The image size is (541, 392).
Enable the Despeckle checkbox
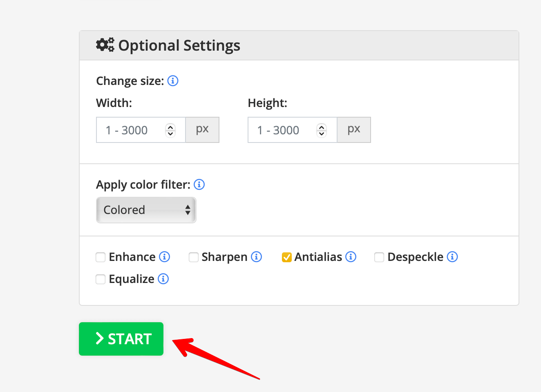pyautogui.click(x=379, y=257)
